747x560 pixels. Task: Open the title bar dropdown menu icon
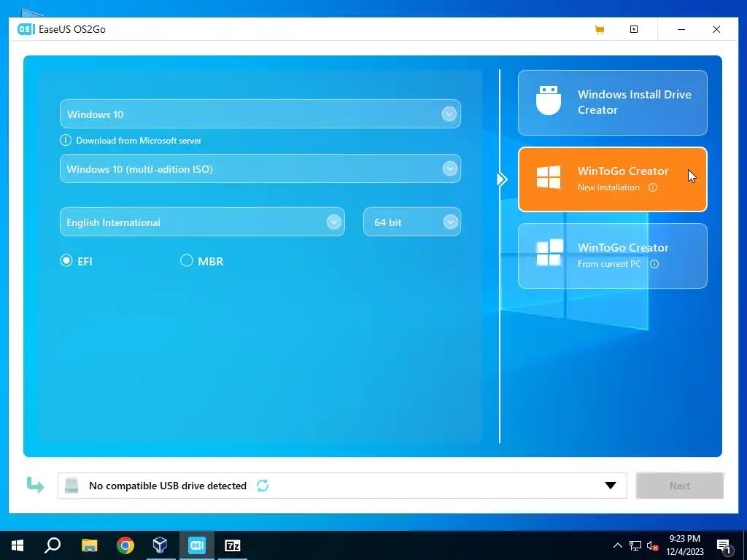(634, 29)
